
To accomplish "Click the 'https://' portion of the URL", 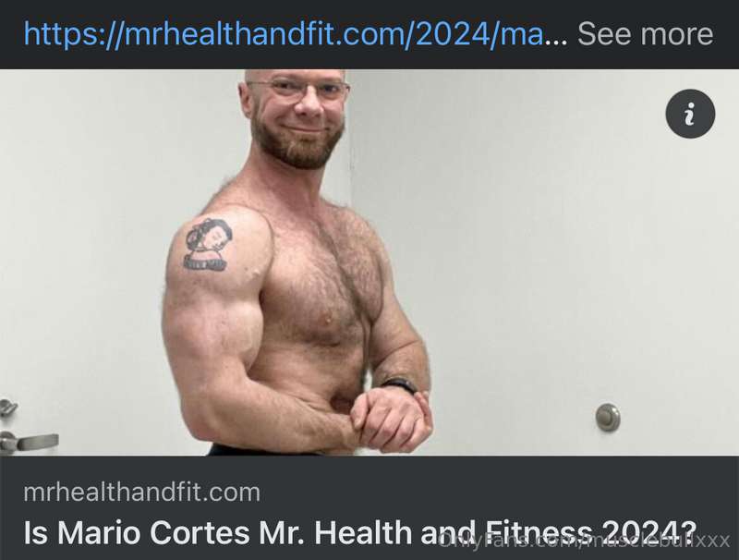I will (73, 33).
